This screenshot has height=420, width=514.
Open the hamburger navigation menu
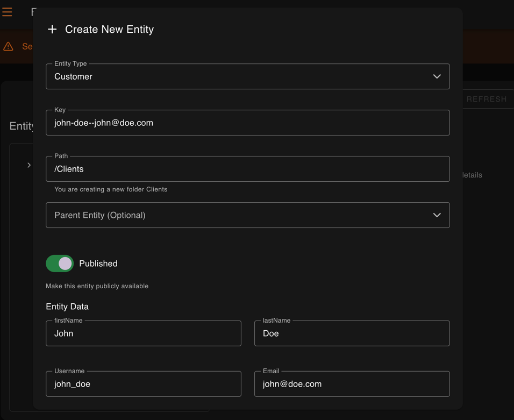(7, 12)
